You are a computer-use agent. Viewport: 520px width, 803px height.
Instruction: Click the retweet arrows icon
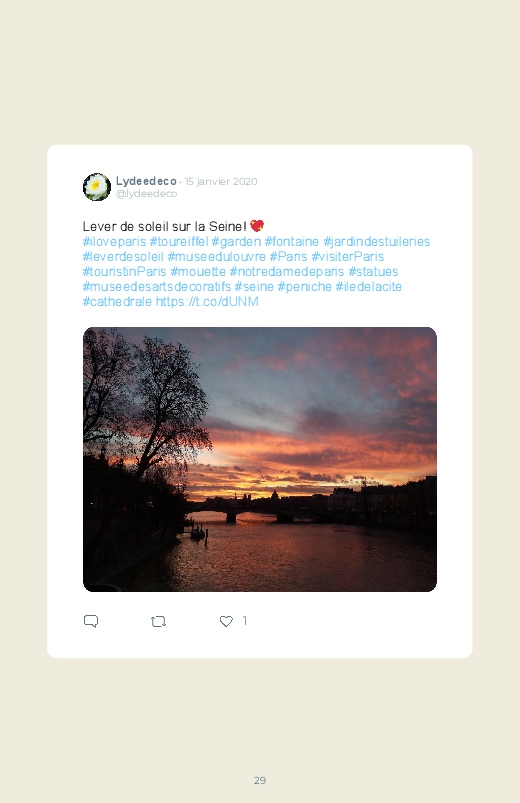(158, 621)
